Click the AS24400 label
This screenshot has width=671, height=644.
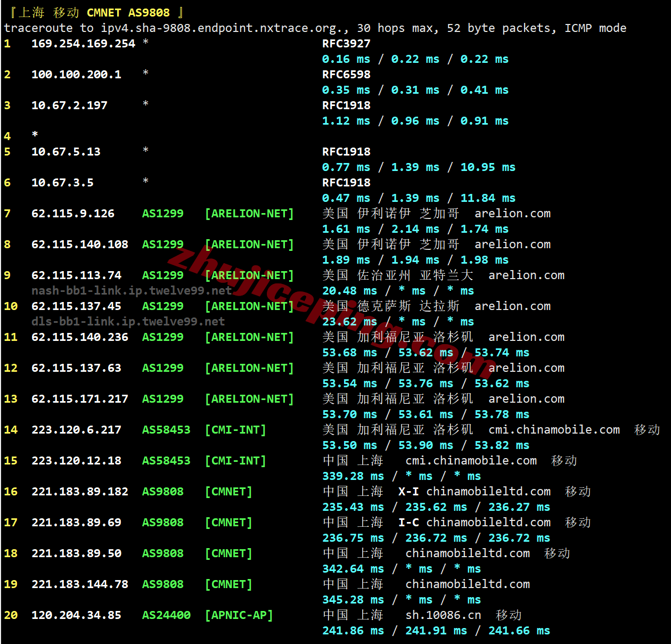pos(166,615)
